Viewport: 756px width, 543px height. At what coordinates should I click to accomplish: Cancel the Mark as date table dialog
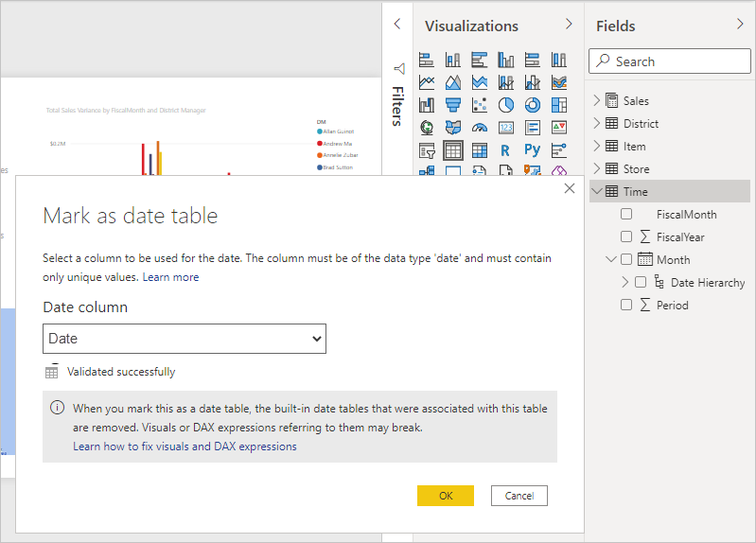519,496
